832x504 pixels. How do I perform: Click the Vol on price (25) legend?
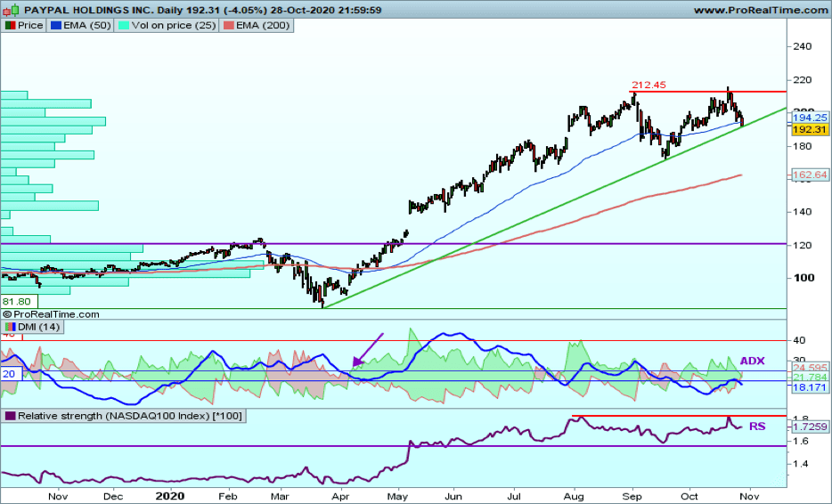[174, 26]
